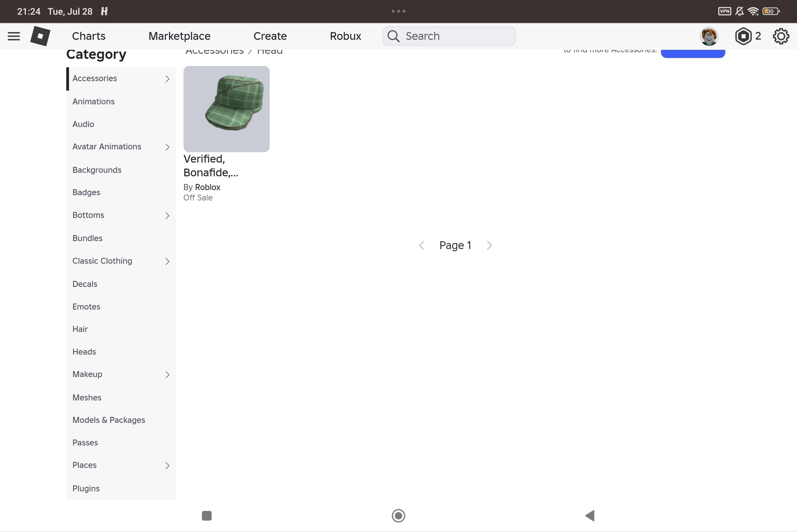This screenshot has width=797, height=532.
Task: Go to next page arrow
Action: [489, 245]
